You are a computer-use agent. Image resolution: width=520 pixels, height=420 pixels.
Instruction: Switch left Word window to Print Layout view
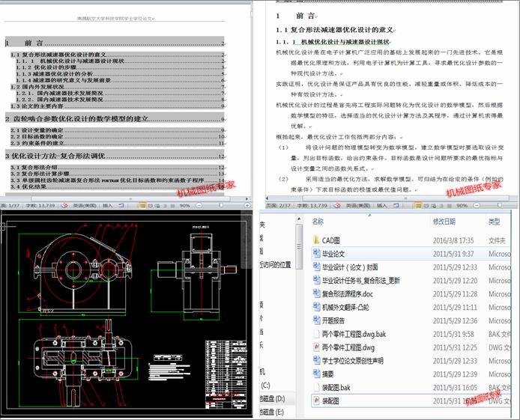point(142,206)
